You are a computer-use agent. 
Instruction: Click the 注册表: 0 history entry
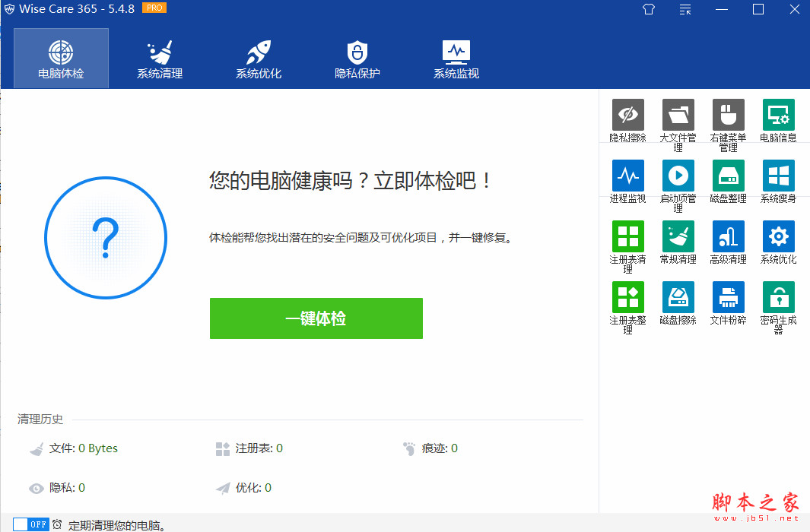[249, 448]
